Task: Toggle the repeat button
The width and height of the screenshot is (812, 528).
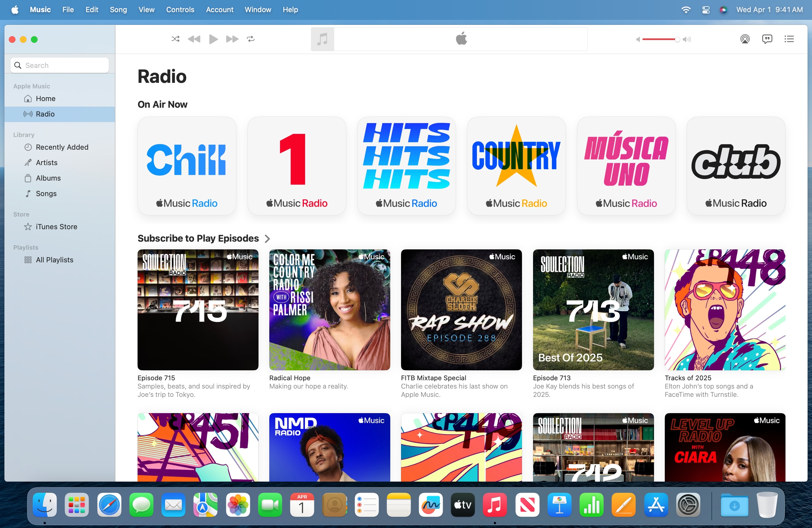Action: coord(251,39)
